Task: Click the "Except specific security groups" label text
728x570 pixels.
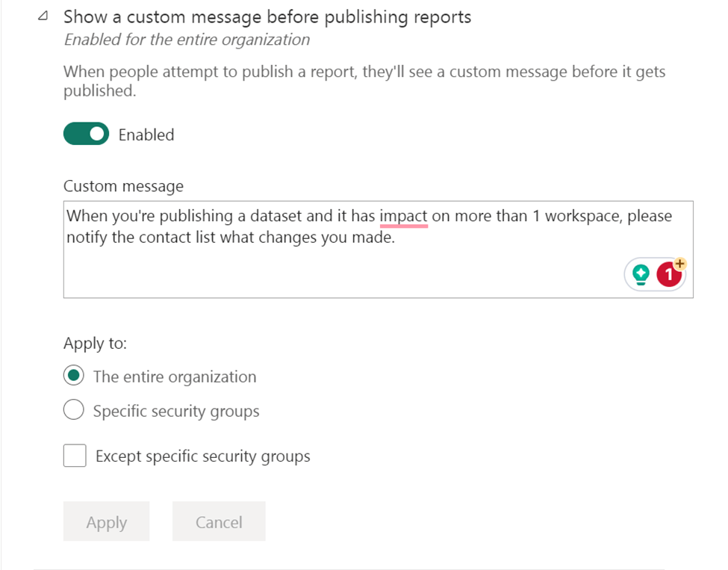Action: tap(202, 456)
